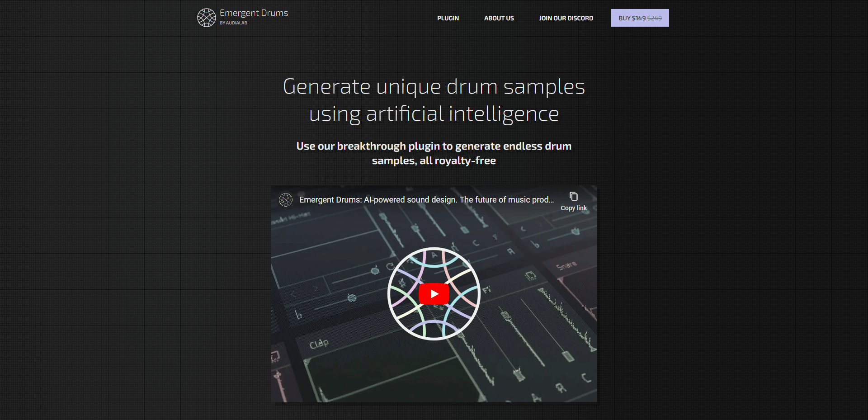Open the Emergent Drums home link text

254,13
